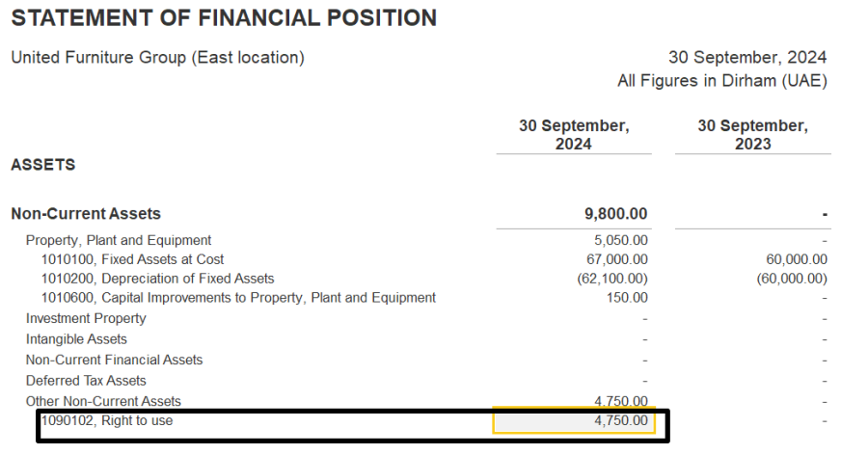The image size is (868, 455).
Task: Select the highlighted 4,750.00 Right to use cell
Action: point(574,420)
